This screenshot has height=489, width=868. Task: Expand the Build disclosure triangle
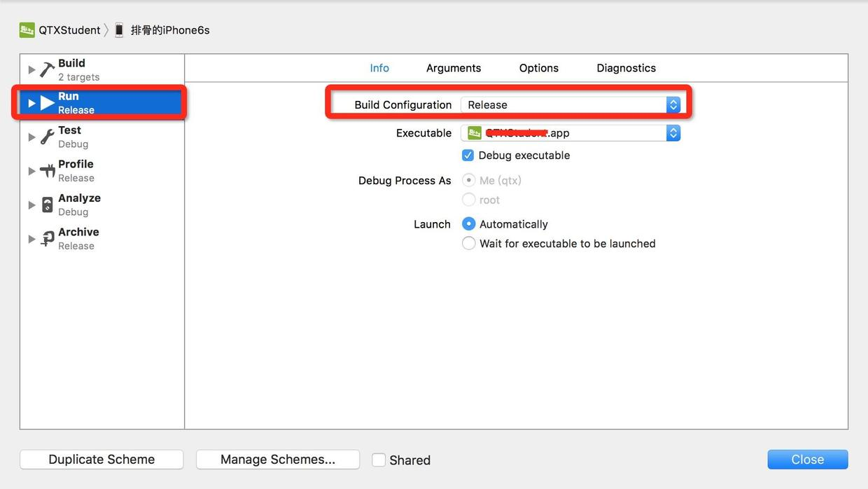31,69
